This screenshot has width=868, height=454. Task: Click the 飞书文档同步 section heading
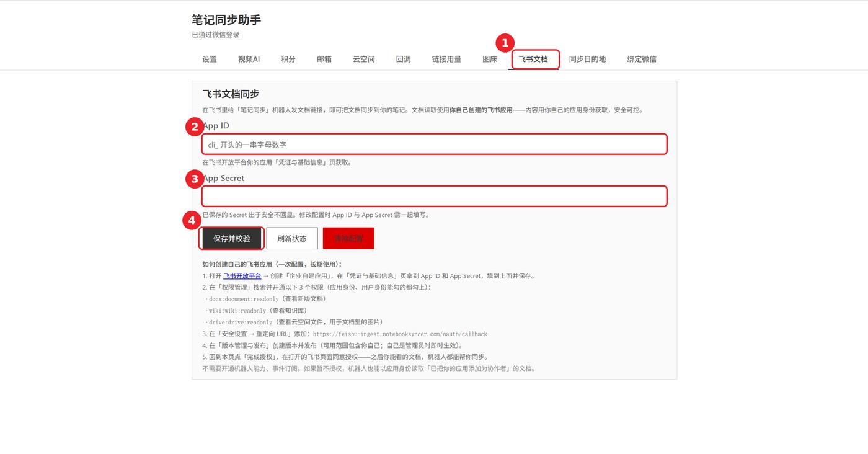[231, 94]
